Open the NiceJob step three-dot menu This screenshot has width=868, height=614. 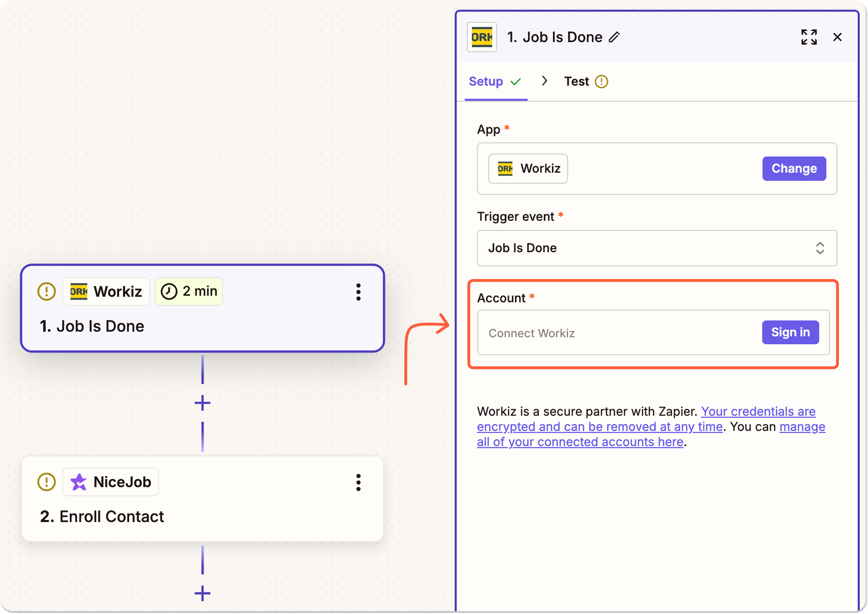(358, 483)
